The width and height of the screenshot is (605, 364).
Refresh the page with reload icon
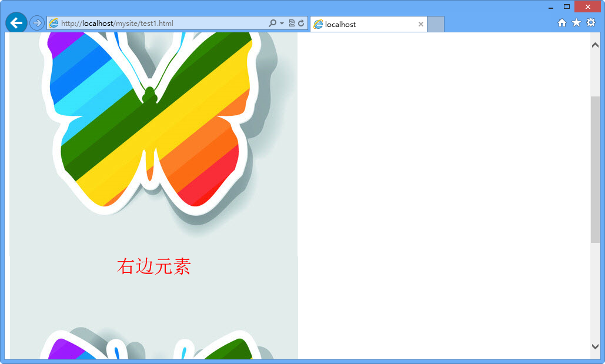point(301,24)
